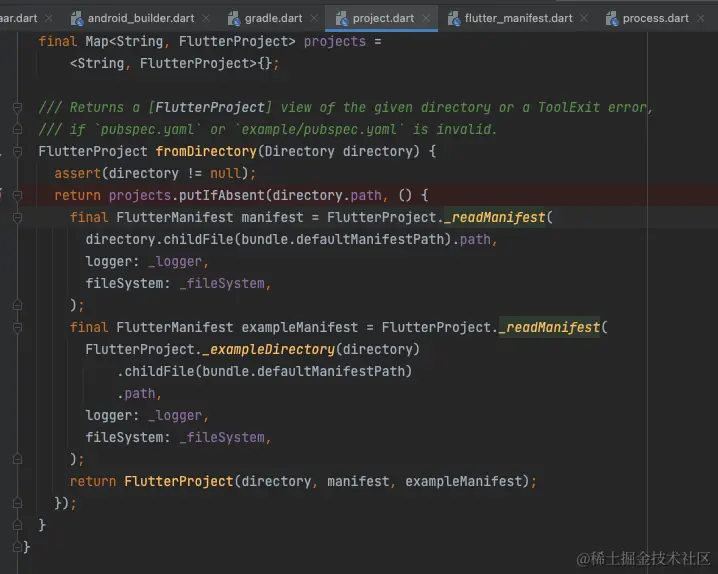
Task: Click 'directory.childFile' on the first readManifest argument
Action: (x=159, y=239)
